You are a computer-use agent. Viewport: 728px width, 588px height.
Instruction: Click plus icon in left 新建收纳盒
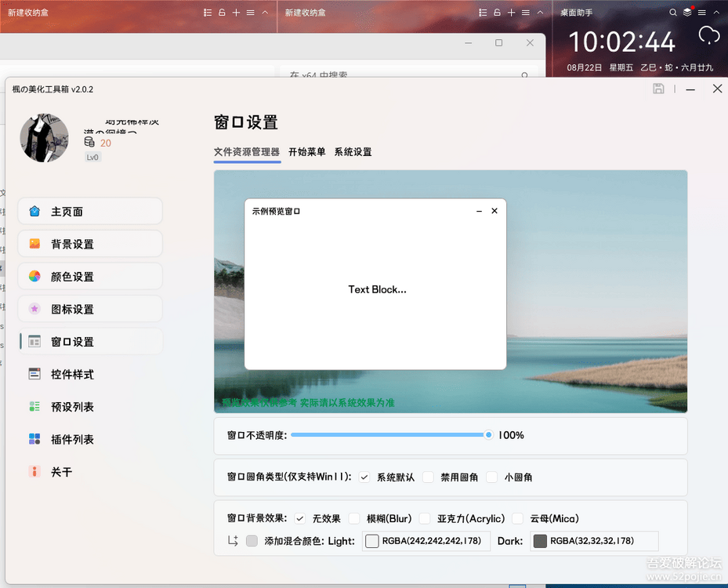click(x=237, y=13)
